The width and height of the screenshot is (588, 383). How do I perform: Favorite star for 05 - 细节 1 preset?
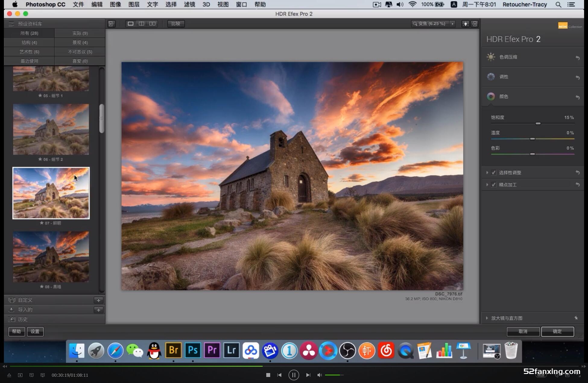point(40,96)
